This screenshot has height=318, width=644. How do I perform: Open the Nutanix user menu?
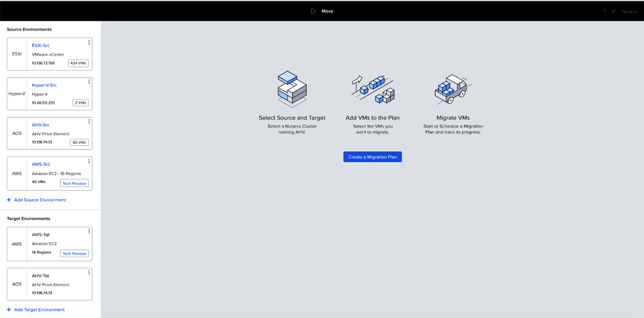629,11
